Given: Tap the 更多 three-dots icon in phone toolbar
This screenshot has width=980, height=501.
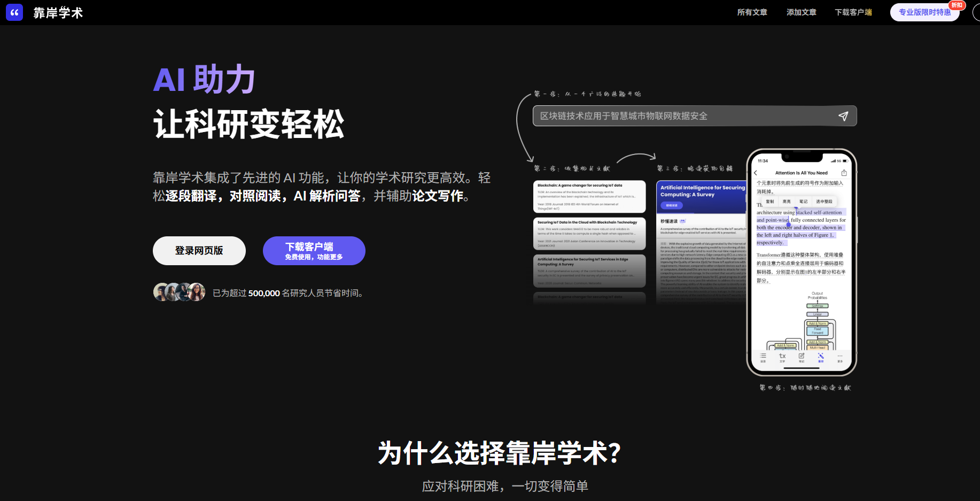Looking at the screenshot, I should [840, 358].
